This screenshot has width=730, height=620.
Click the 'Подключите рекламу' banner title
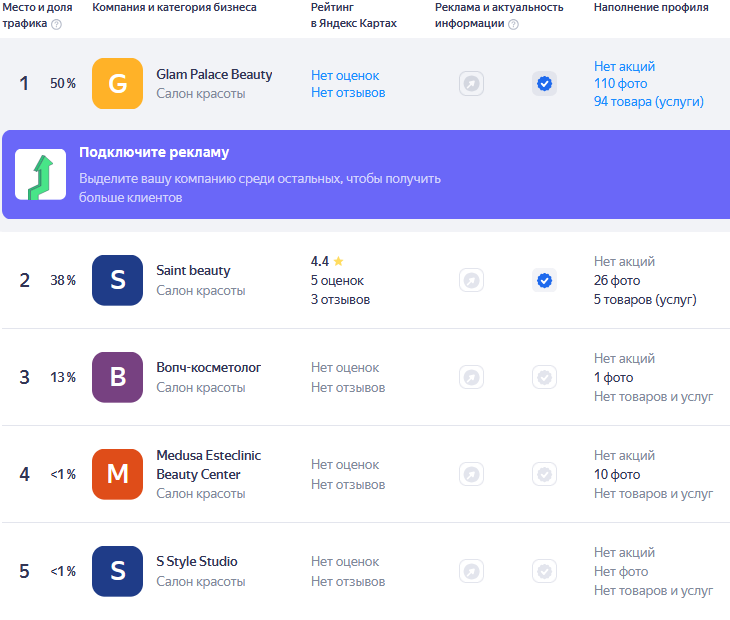click(x=154, y=152)
